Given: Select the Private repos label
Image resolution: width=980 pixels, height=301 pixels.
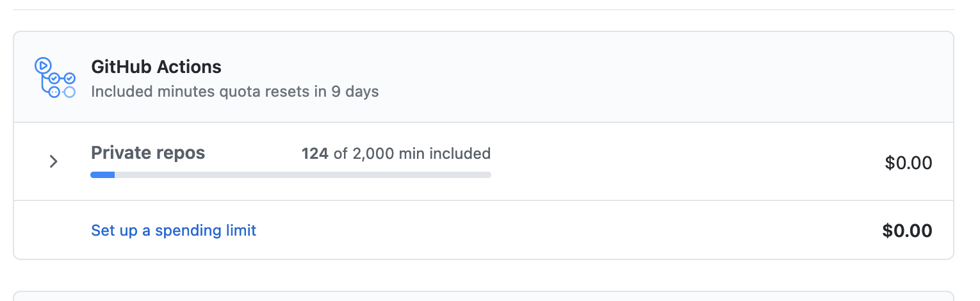Looking at the screenshot, I should (x=148, y=152).
